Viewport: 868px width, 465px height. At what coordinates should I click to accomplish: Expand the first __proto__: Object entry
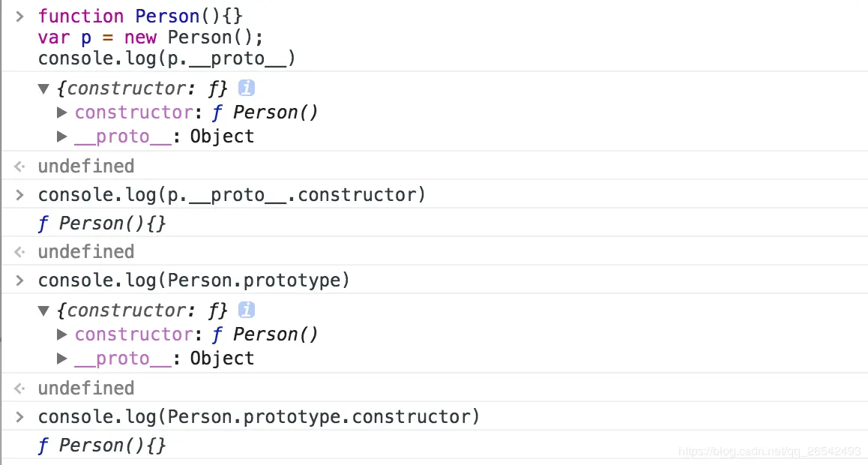click(62, 136)
